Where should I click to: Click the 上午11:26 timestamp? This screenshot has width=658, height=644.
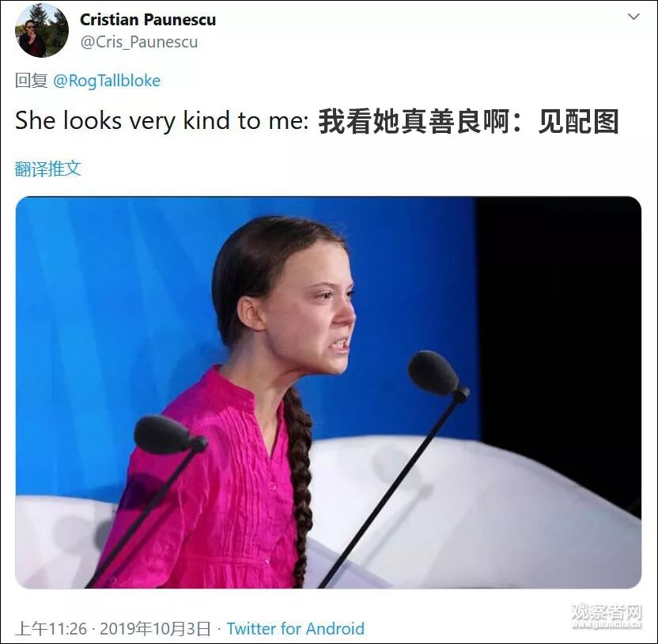click(51, 628)
